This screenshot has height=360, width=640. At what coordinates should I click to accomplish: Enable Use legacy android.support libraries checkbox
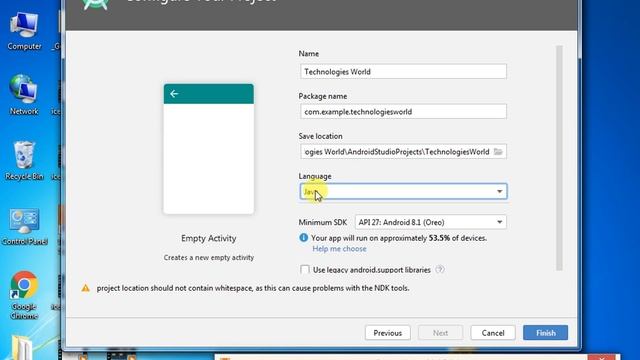coord(304,270)
